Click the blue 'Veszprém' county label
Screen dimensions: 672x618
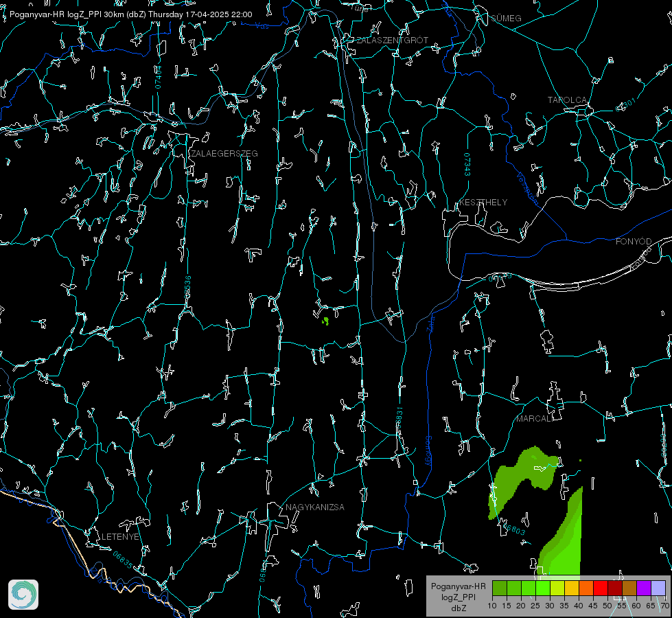527,189
